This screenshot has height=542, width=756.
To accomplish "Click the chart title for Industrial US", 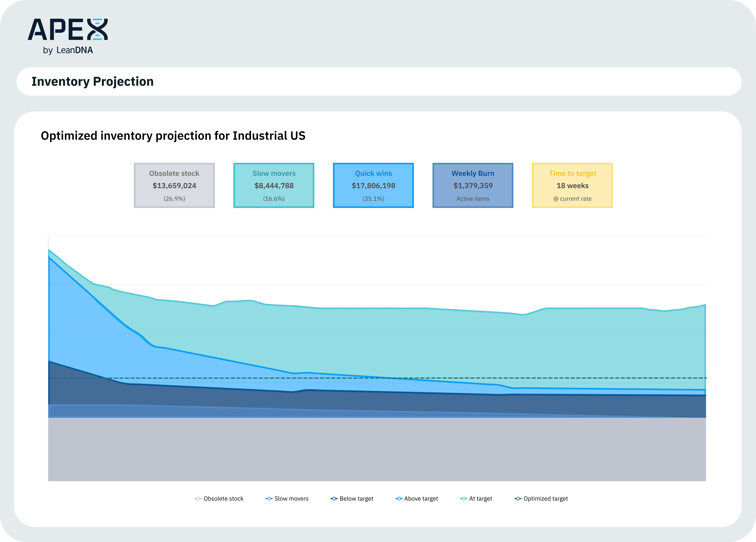I will (x=173, y=136).
